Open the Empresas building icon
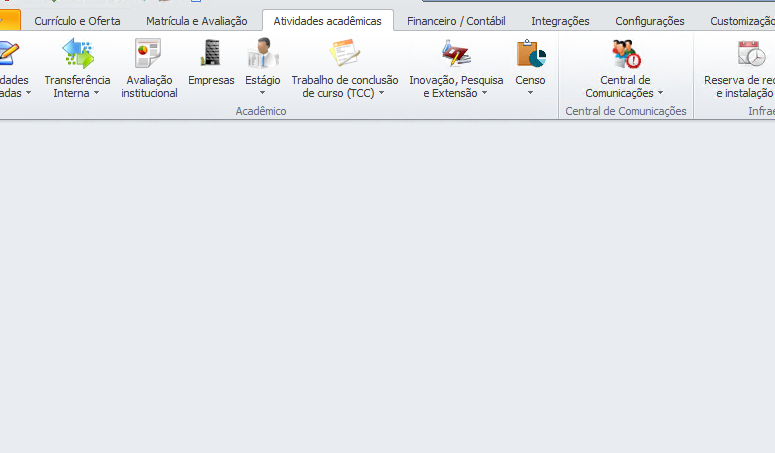This screenshot has height=453, width=775. (211, 53)
